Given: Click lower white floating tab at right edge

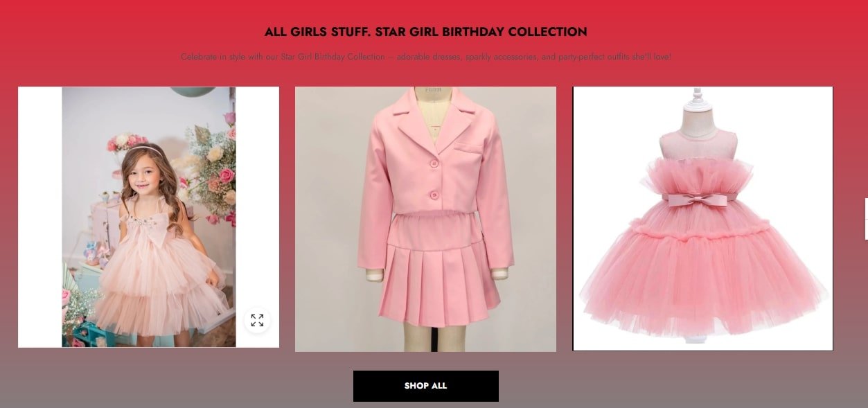Looking at the screenshot, I should coord(866,230).
